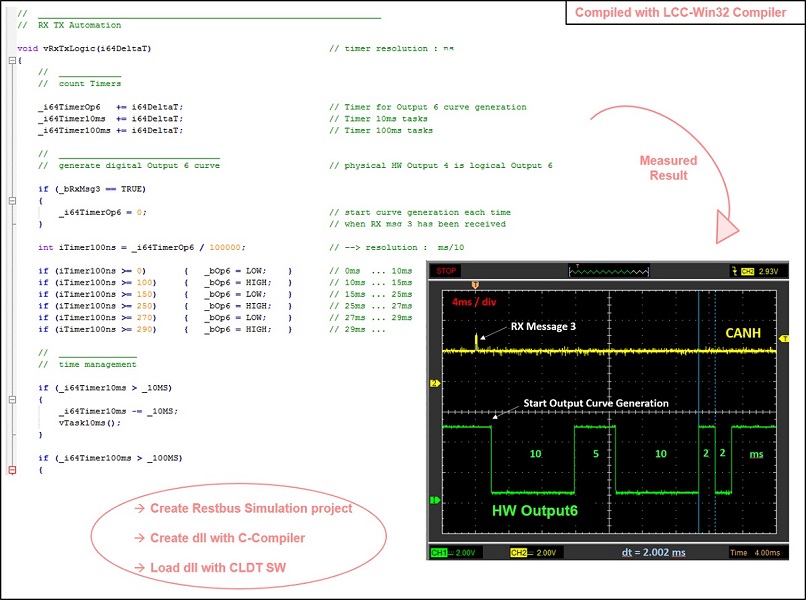Click the _i64TimerOp6 = 0; assignment
The height and width of the screenshot is (600, 806).
[x=102, y=212]
